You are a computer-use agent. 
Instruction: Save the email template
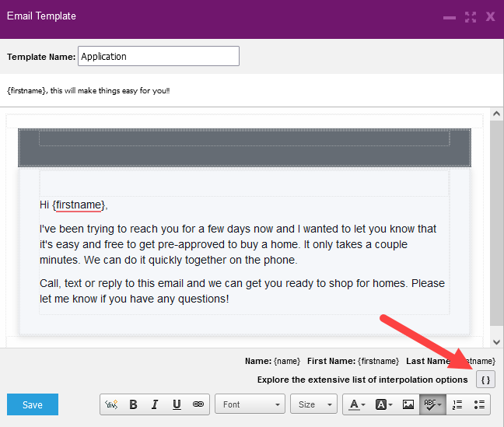(33, 404)
